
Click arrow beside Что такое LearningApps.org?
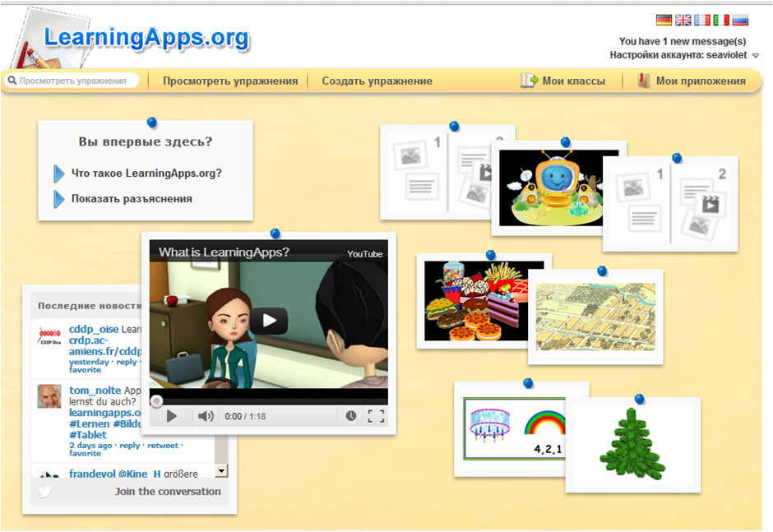click(58, 173)
